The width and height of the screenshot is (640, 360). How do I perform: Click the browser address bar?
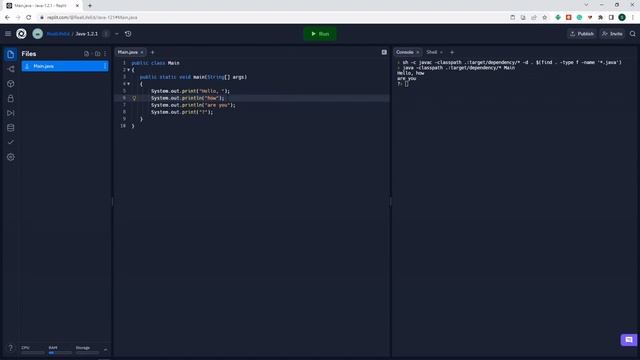click(269, 18)
